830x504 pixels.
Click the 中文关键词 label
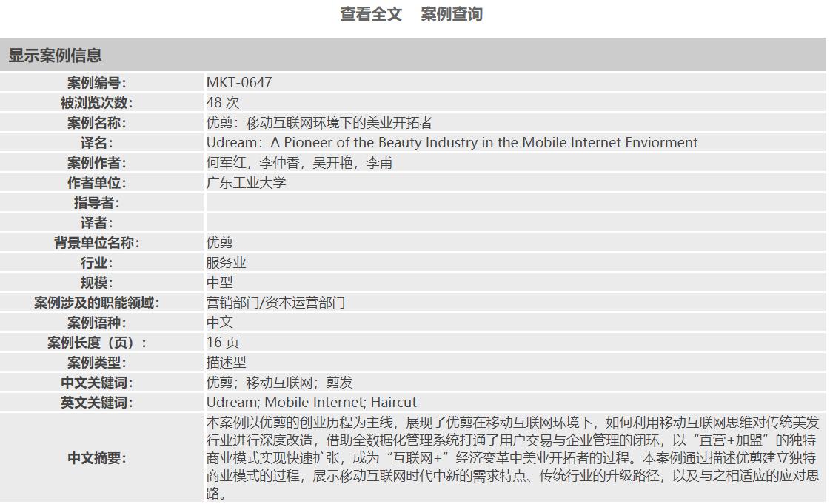coord(96,383)
